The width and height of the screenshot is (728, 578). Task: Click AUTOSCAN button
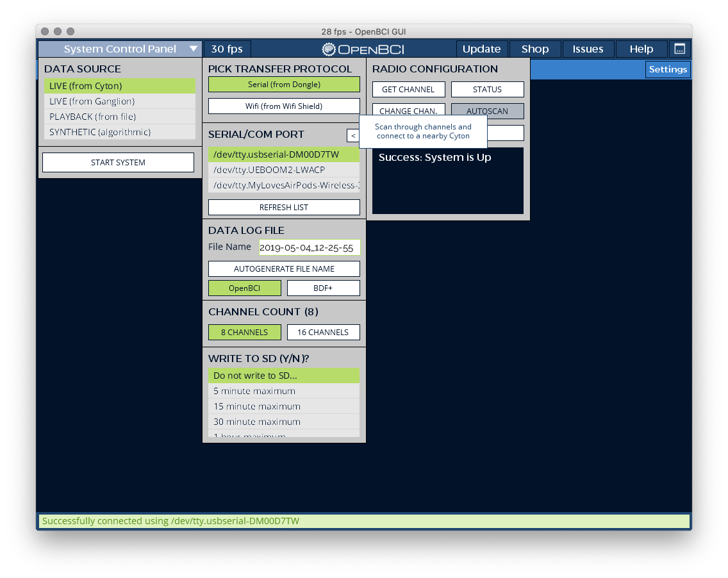coord(488,111)
